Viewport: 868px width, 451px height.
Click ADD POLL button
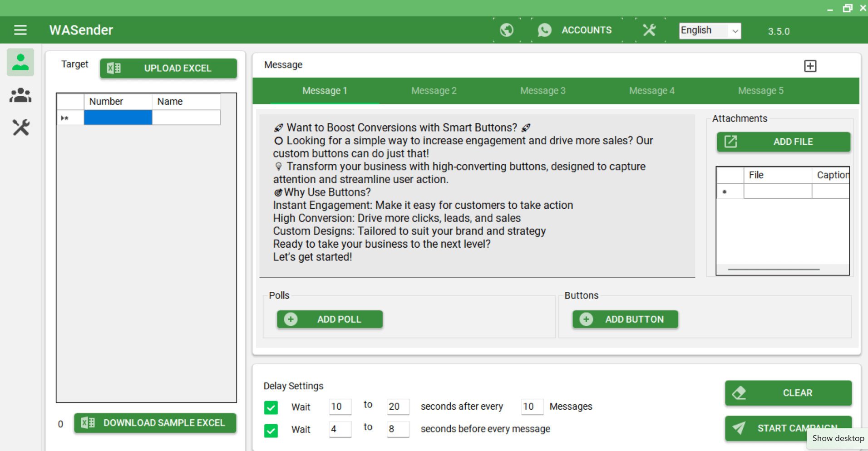point(330,319)
